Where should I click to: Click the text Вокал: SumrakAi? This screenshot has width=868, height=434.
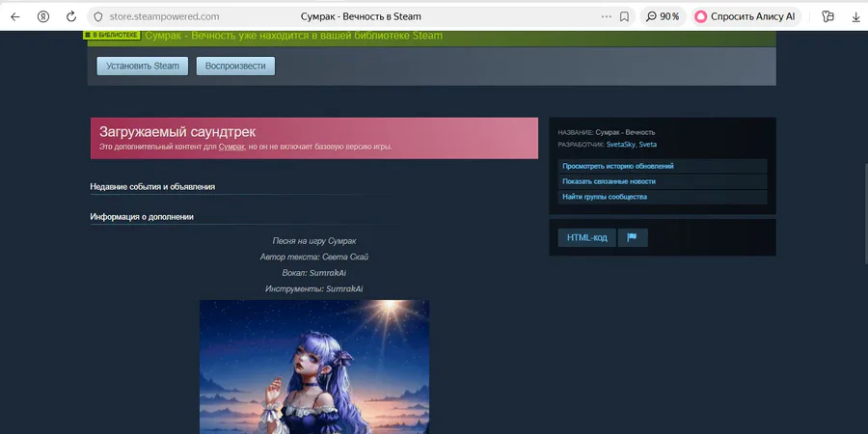point(314,273)
